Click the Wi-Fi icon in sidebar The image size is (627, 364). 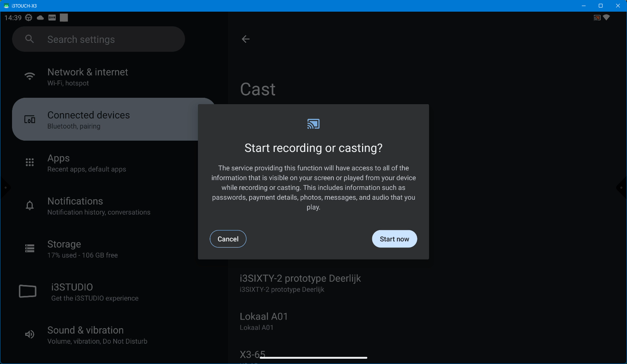click(29, 76)
